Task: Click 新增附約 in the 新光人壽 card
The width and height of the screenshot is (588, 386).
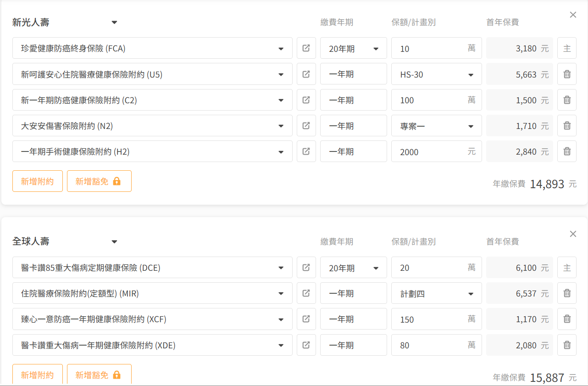Action: point(38,181)
